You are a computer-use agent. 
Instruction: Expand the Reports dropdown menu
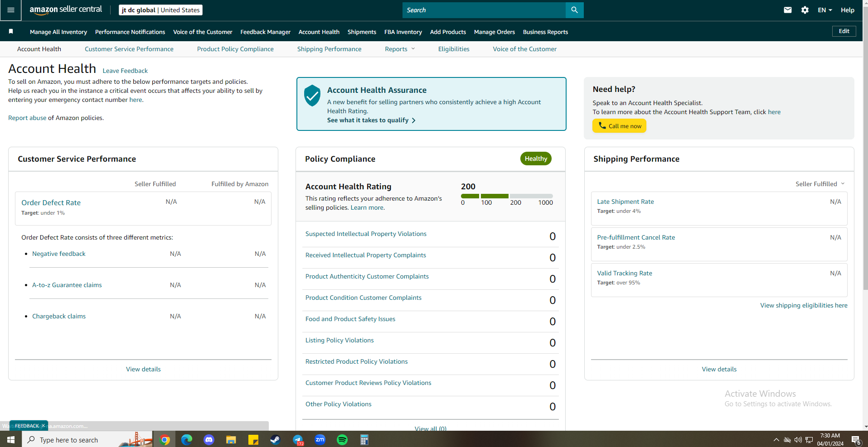point(400,49)
